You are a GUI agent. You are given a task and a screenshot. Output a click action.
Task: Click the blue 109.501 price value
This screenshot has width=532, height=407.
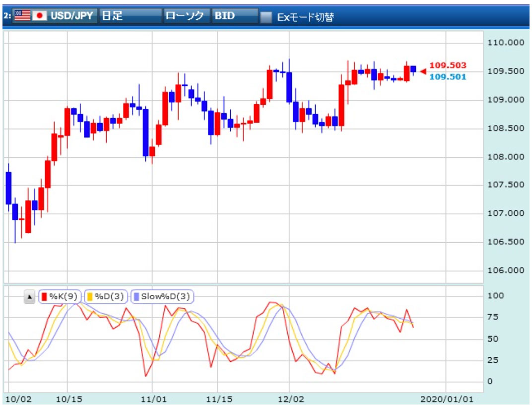(448, 77)
